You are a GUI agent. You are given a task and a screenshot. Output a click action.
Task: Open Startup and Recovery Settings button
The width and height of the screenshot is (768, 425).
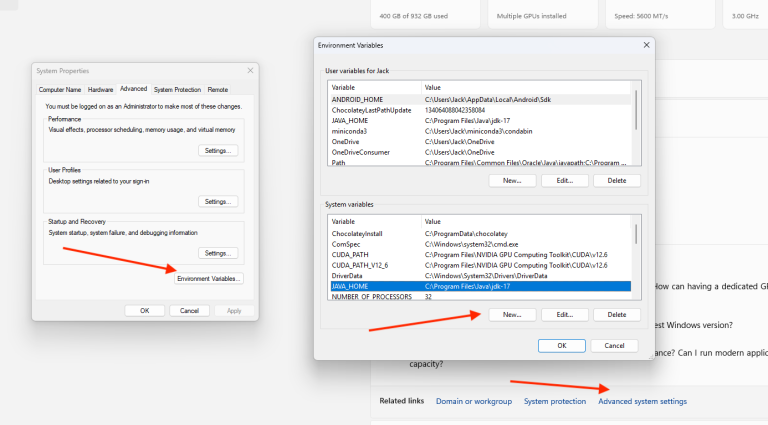[218, 253]
